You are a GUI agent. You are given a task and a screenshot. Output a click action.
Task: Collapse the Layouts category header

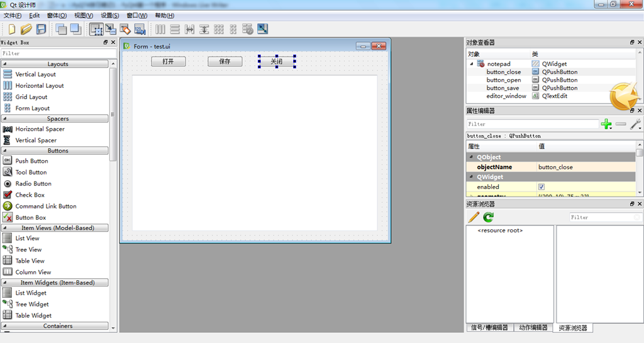click(x=55, y=64)
